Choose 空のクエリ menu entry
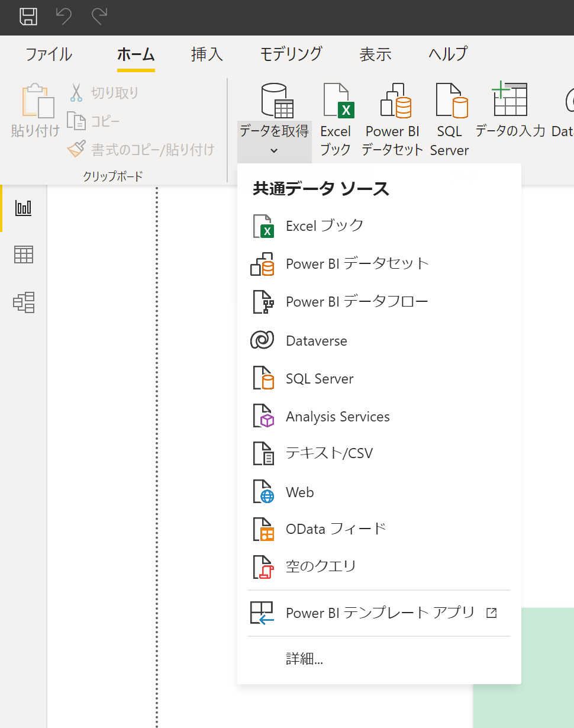Viewport: 574px width, 728px height. point(321,566)
